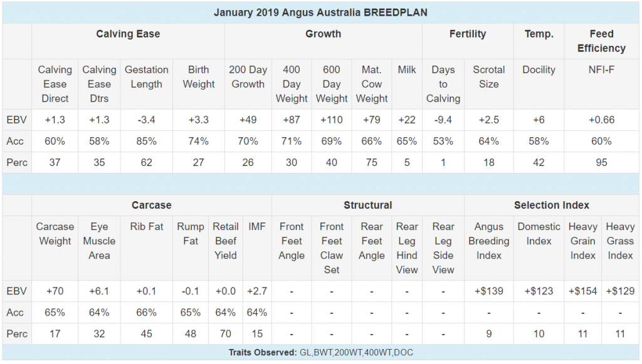Click the "Rear Leg Side View" column header

(443, 248)
